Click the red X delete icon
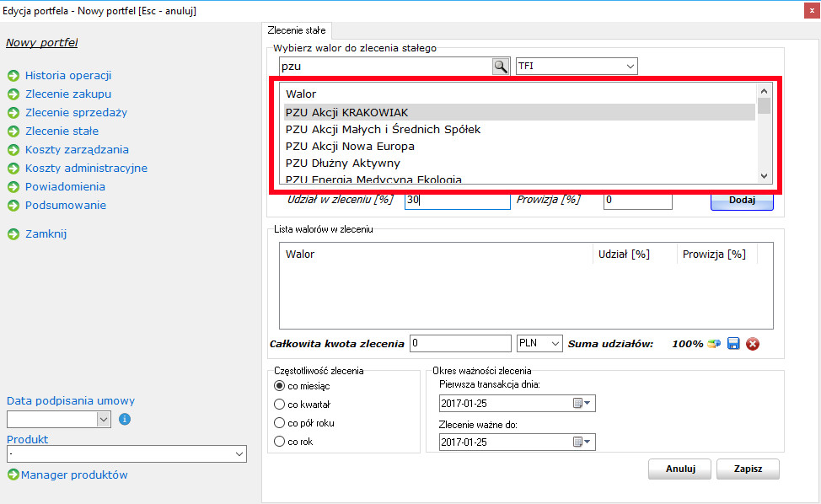Viewport: 821px width, 504px height. coord(753,343)
